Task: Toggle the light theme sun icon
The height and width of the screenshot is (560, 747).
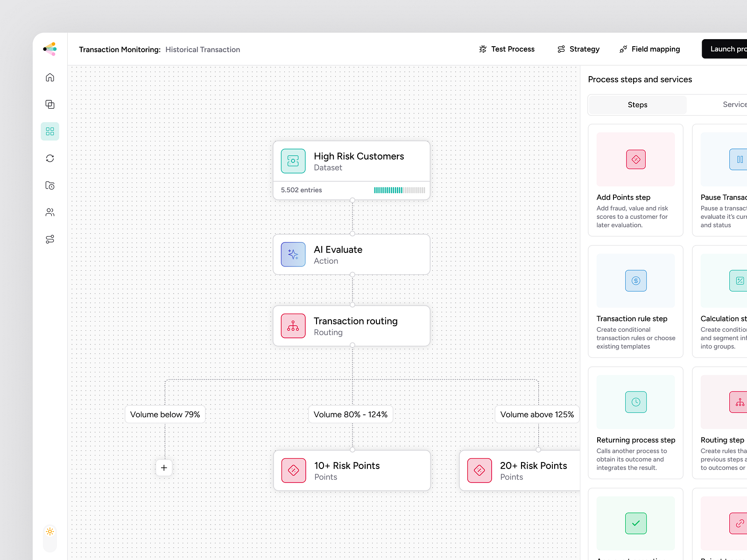Action: coord(49,532)
